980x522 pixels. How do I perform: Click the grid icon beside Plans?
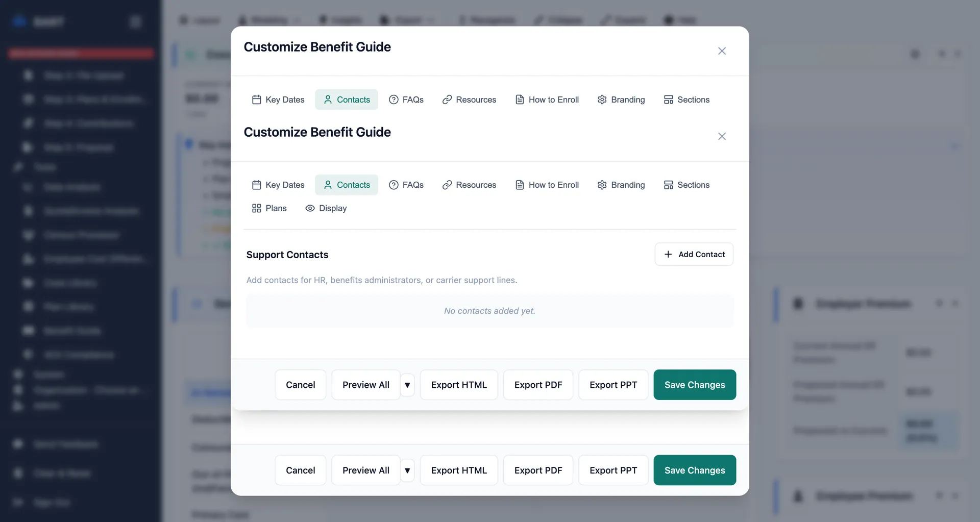point(256,208)
